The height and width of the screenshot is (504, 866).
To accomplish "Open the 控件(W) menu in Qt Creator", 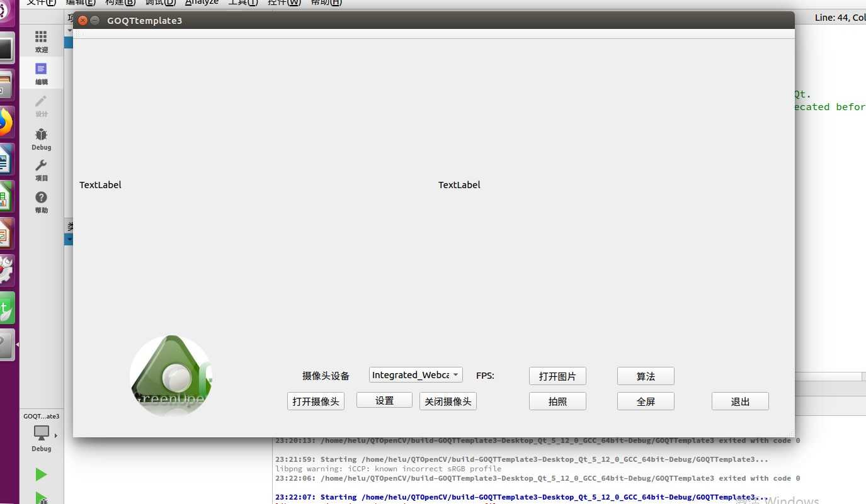I will [285, 3].
